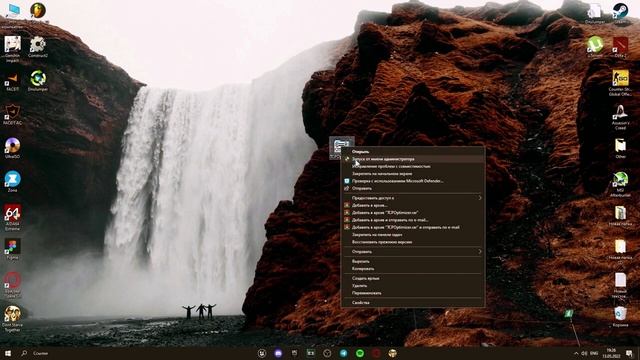Click the Windows Start button
Viewport: 640px width, 360px height.
(8, 353)
